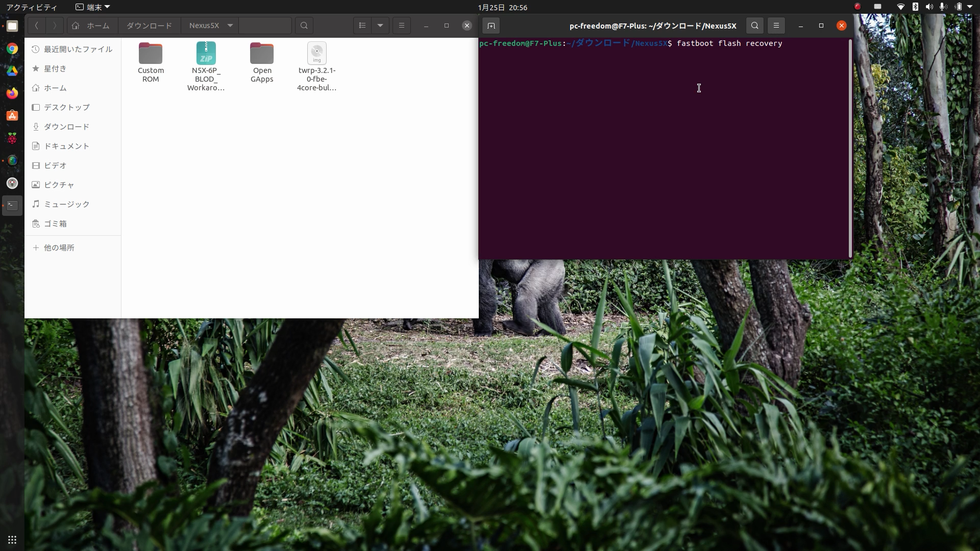Go to ダウンロード in sidebar
This screenshot has height=551, width=980.
(x=66, y=127)
